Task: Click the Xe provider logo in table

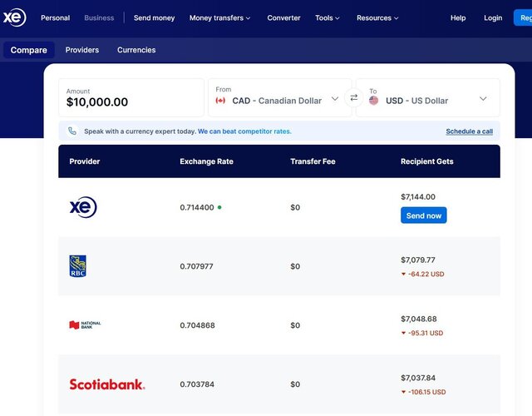Action: pyautogui.click(x=83, y=207)
